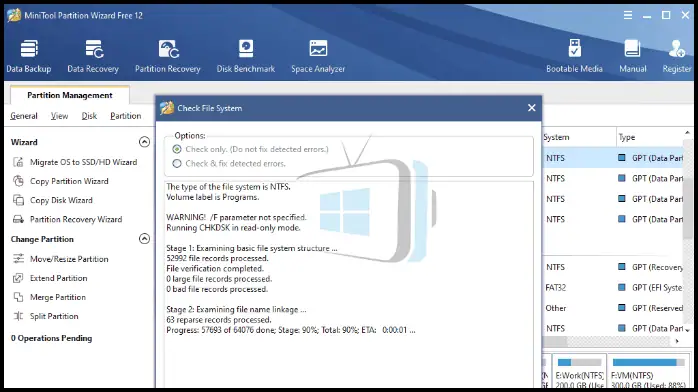Screen dimensions: 698x392
Task: Click the MiniTool app logo in title bar
Action: pos(14,15)
